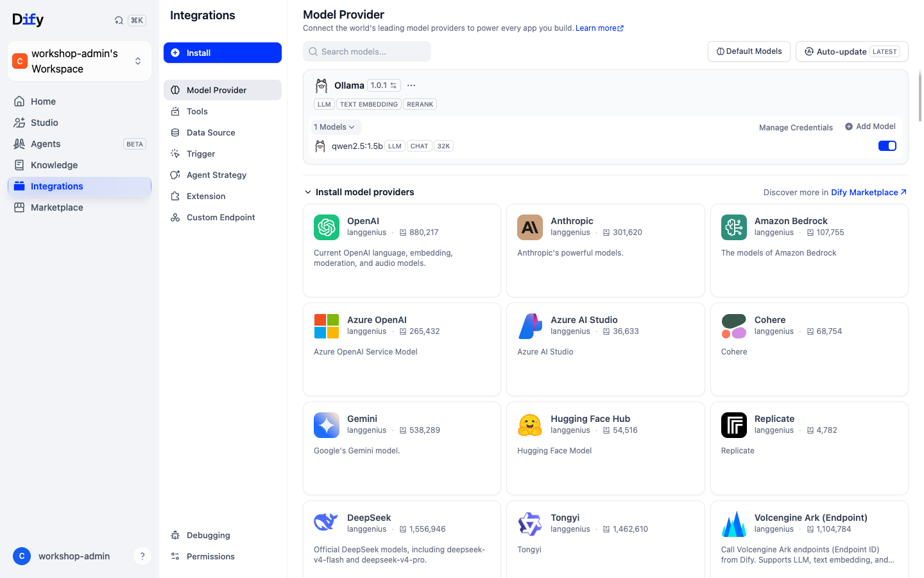
Task: Open the workspace switcher dropdown
Action: pyautogui.click(x=80, y=61)
